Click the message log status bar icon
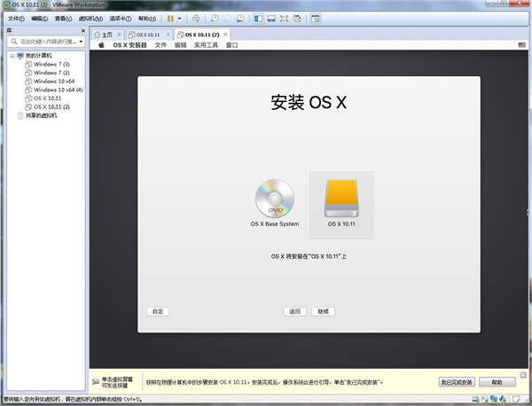This screenshot has height=406, width=532. [x=516, y=399]
